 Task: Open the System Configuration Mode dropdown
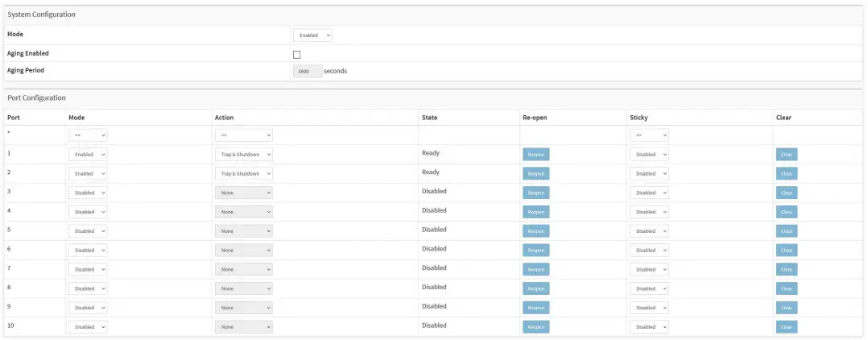point(312,35)
